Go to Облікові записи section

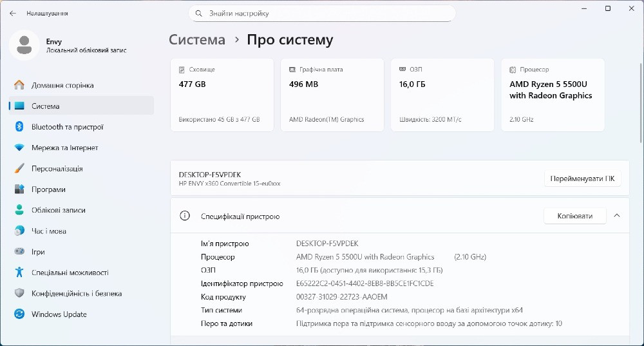click(x=81, y=210)
